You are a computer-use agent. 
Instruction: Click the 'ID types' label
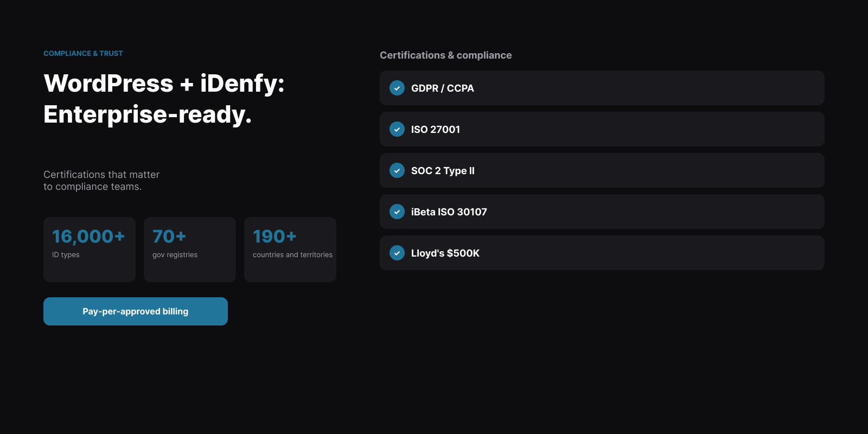coord(66,255)
